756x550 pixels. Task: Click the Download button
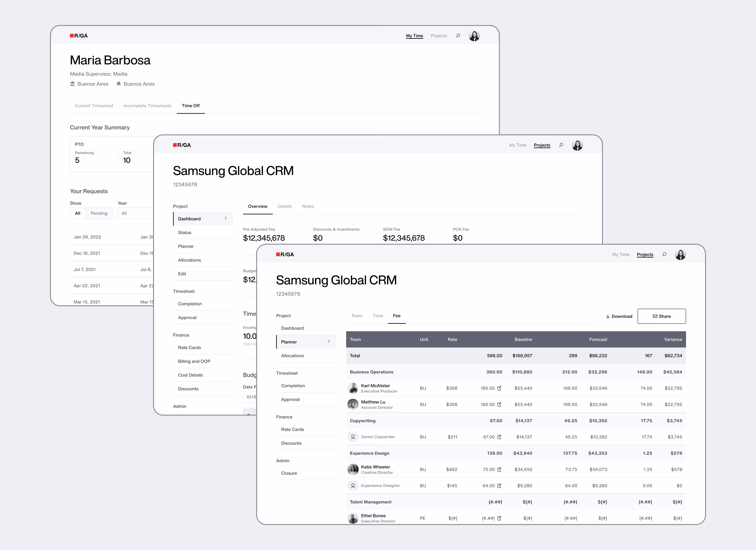click(x=619, y=316)
